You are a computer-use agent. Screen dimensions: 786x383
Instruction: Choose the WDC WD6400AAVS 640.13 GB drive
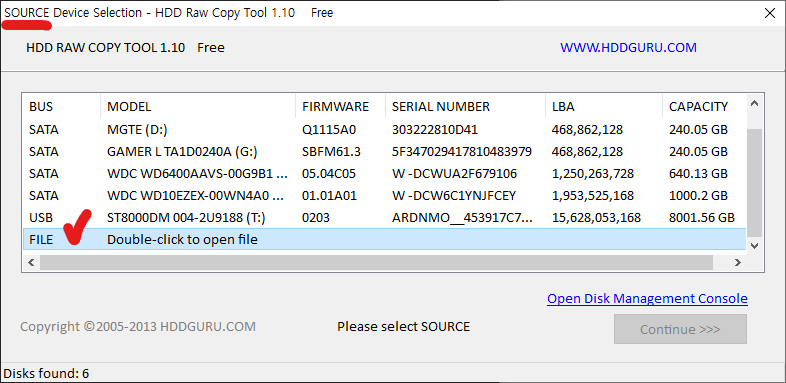pyautogui.click(x=384, y=173)
